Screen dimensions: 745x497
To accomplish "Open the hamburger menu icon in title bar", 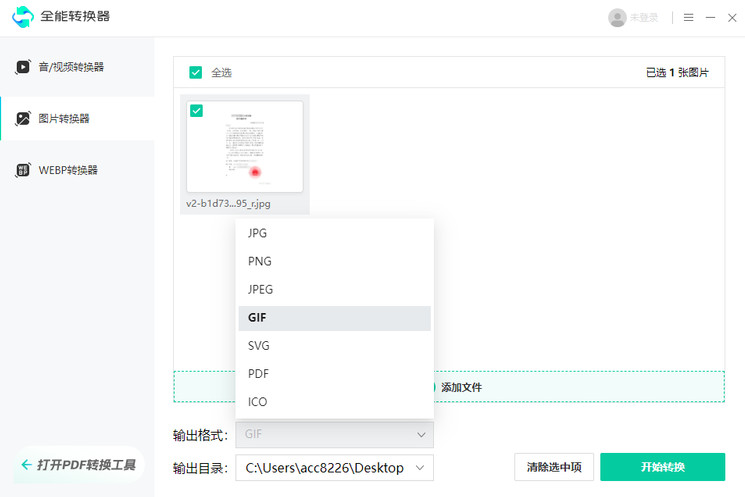I will [689, 17].
